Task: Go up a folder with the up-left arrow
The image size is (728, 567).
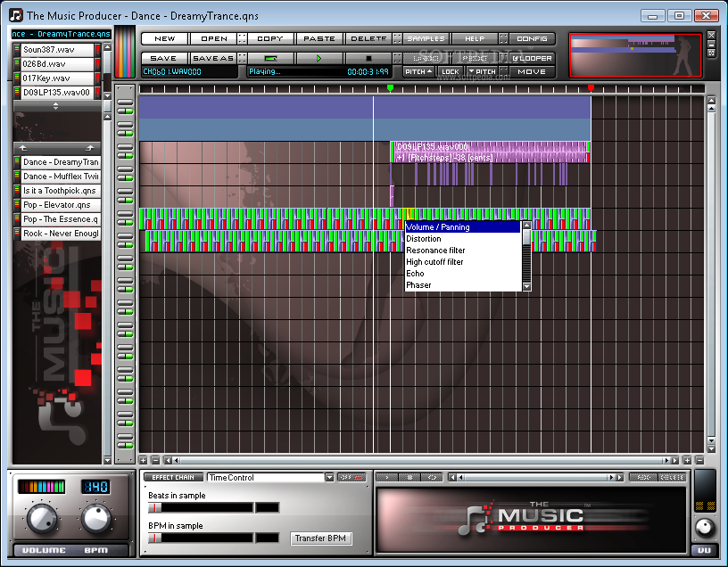Action: point(23,148)
